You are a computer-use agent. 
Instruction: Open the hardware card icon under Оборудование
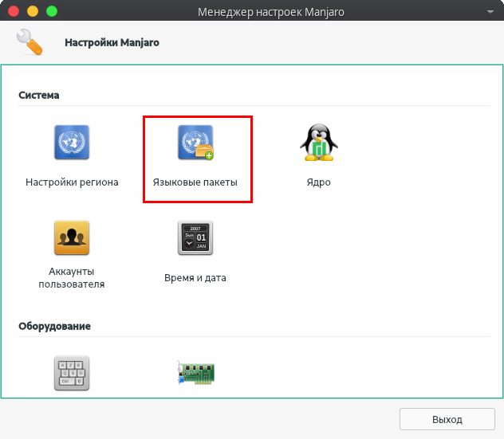pyautogui.click(x=195, y=373)
